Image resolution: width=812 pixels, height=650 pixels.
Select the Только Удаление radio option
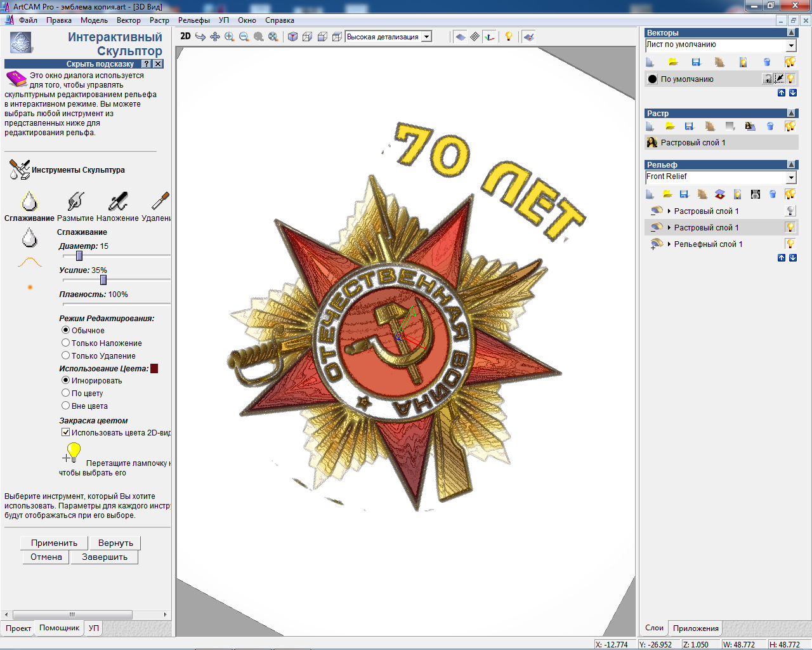point(65,355)
